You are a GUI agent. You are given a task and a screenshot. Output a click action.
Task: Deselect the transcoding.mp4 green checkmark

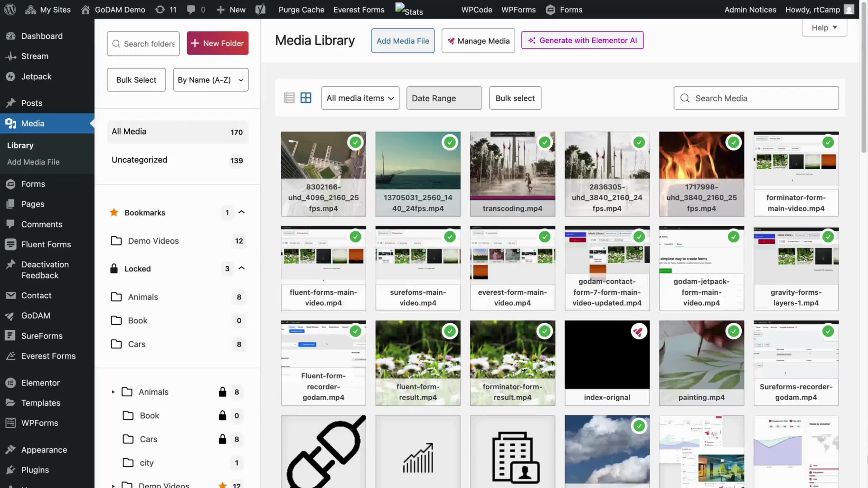point(545,142)
